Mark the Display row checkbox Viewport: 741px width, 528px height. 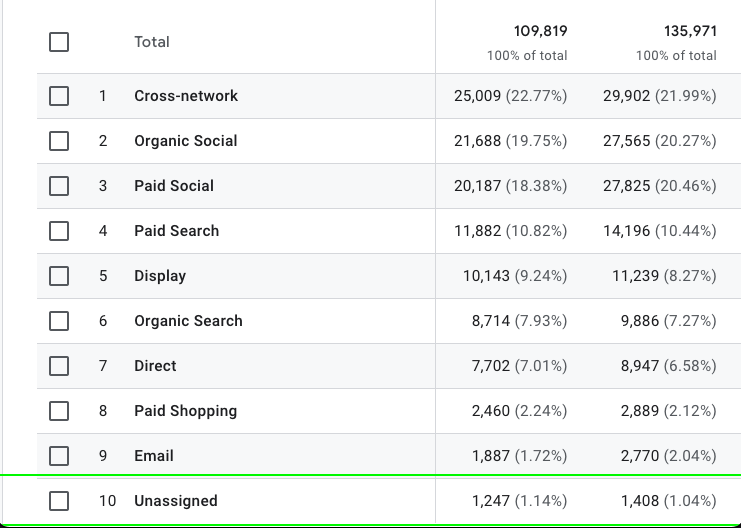(59, 276)
